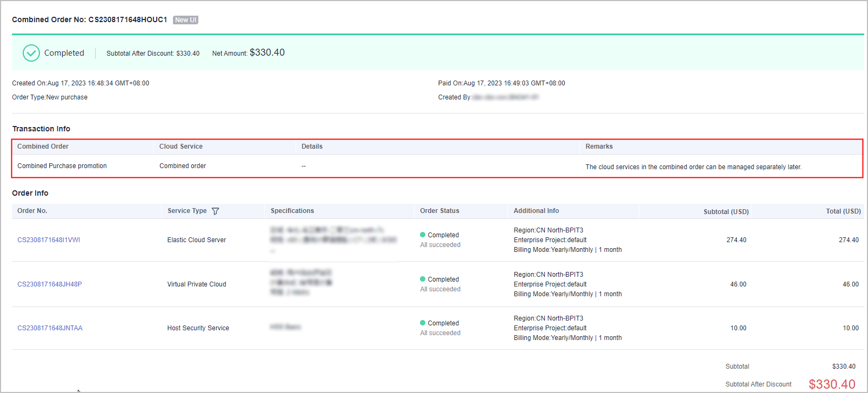Open the Service Type filter funnel

coord(215,211)
